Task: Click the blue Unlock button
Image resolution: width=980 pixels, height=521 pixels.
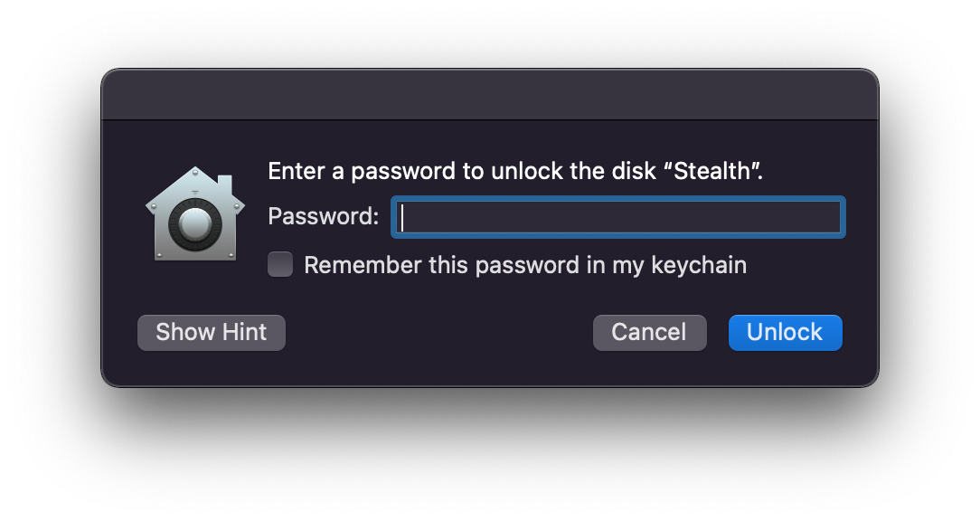Action: click(785, 332)
